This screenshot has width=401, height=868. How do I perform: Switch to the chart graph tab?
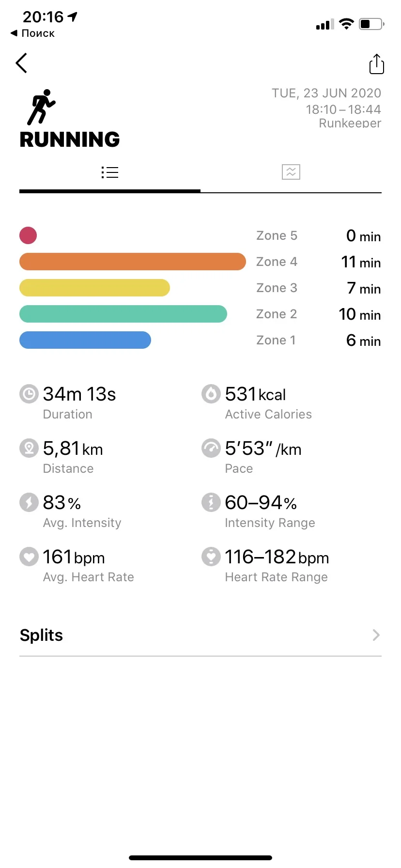tap(291, 172)
